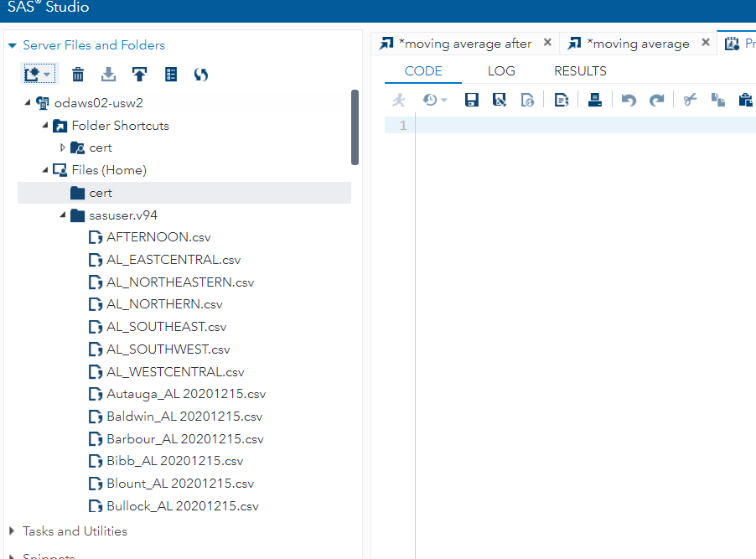Open the submission history dropdown
The image size is (756, 559).
(x=434, y=100)
